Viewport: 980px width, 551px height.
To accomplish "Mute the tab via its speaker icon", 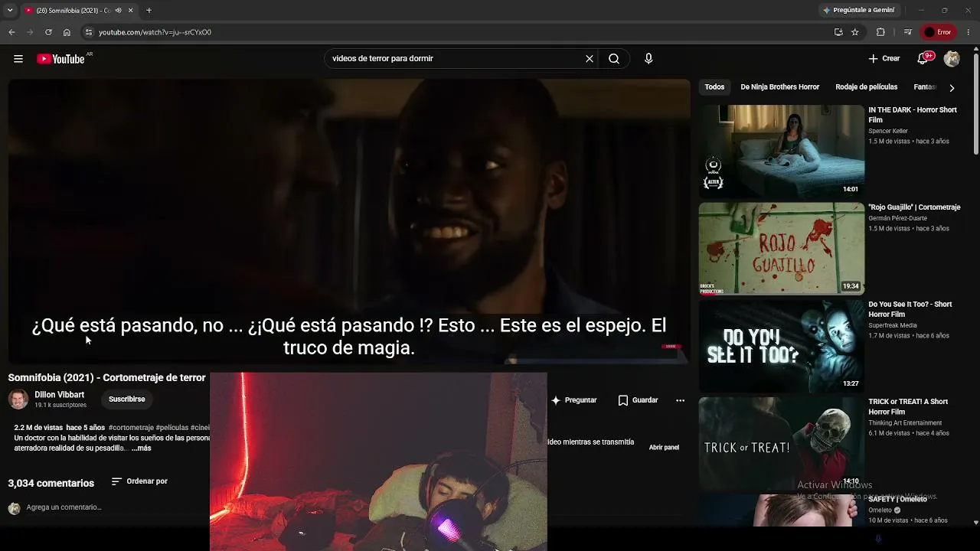I will pos(118,11).
